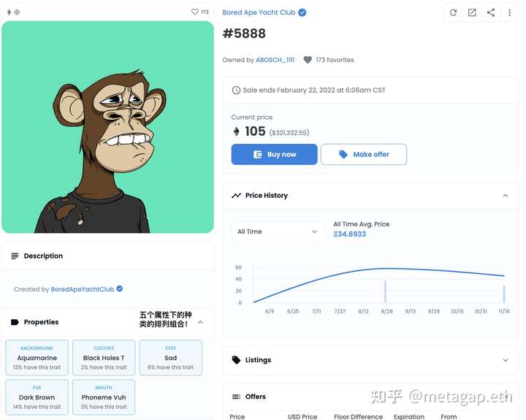526x420 pixels.
Task: Open the All Time range dropdown
Action: 278,232
